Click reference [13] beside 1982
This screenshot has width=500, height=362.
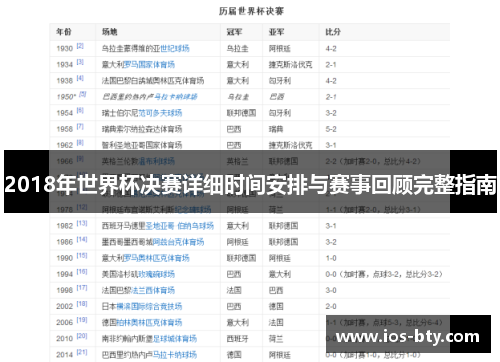click(x=82, y=223)
